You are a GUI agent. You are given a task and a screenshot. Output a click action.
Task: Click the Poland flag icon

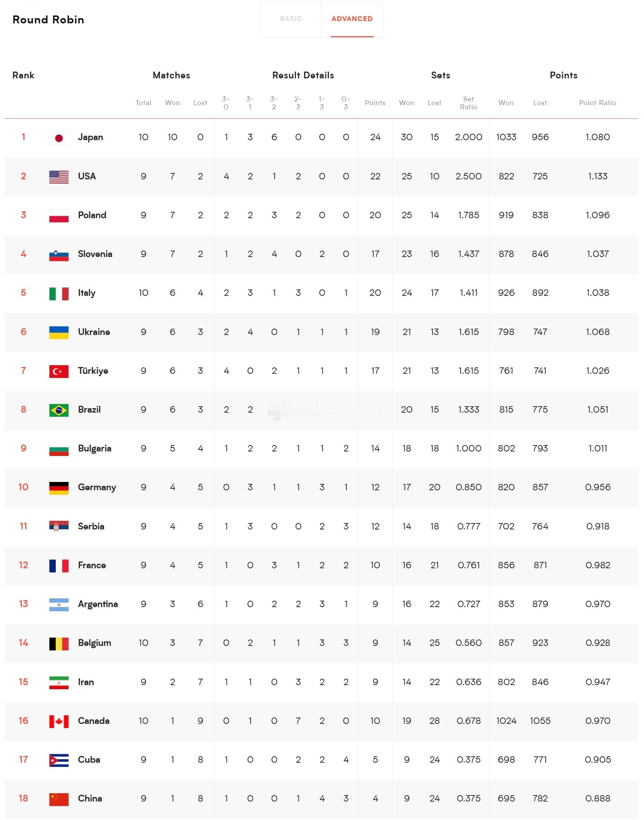[59, 216]
